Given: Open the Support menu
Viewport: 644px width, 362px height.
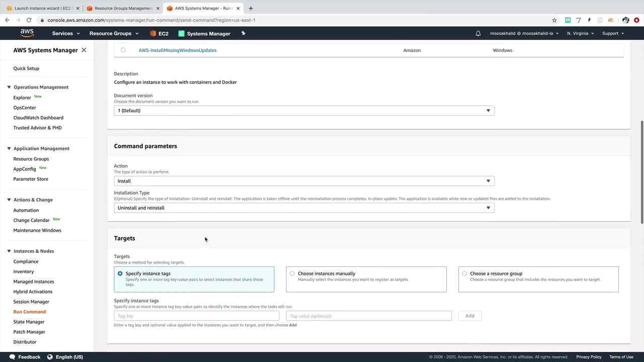Looking at the screenshot, I should click(x=613, y=34).
